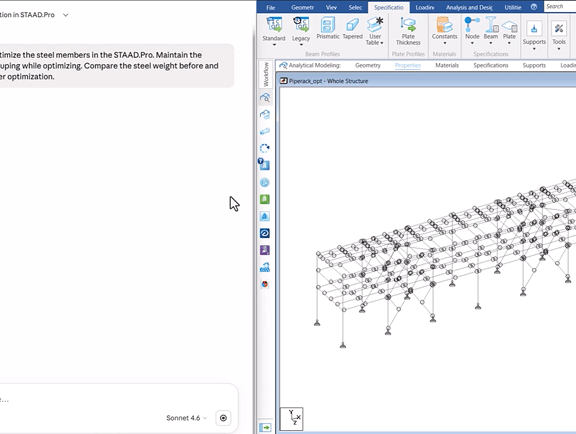
Task: Click the green arrow icon at sidebar bottom
Action: click(265, 427)
